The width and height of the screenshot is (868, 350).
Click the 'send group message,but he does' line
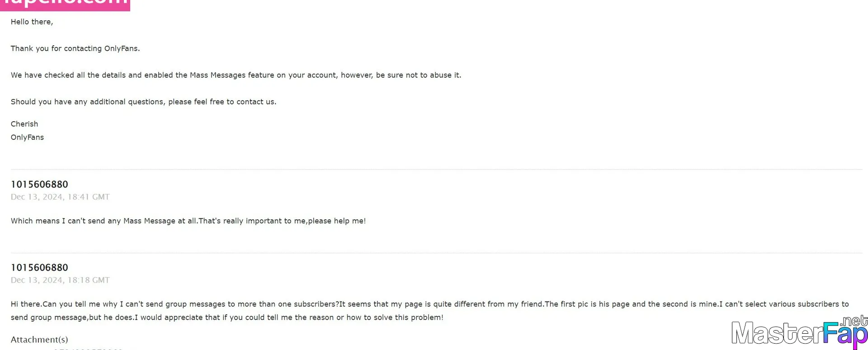pyautogui.click(x=227, y=317)
